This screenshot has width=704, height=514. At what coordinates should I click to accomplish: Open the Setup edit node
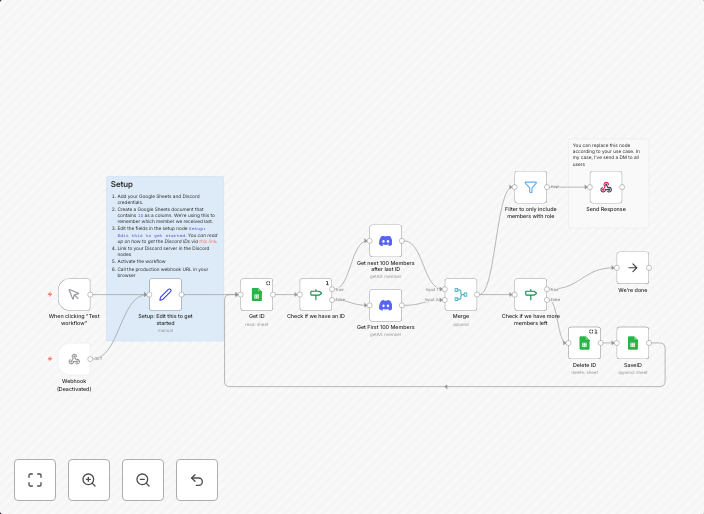[x=165, y=294]
